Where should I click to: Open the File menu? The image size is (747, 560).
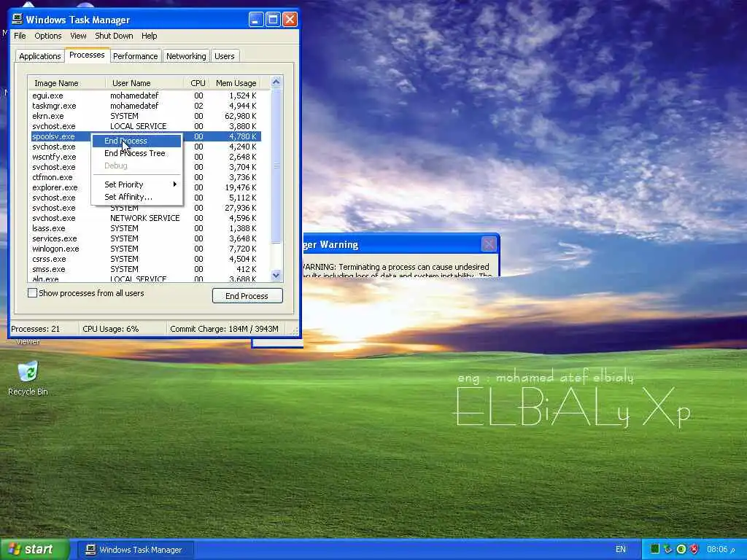coord(20,36)
